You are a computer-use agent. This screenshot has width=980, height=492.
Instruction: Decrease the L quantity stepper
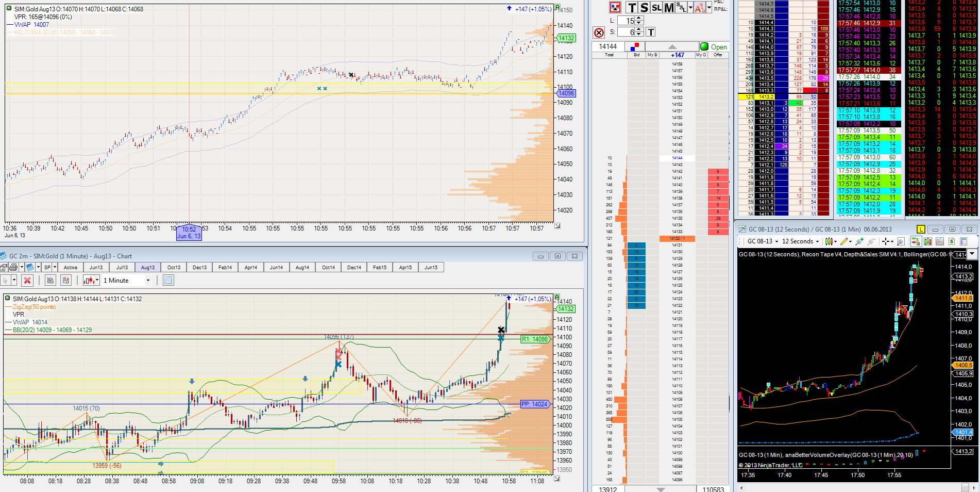click(x=639, y=23)
